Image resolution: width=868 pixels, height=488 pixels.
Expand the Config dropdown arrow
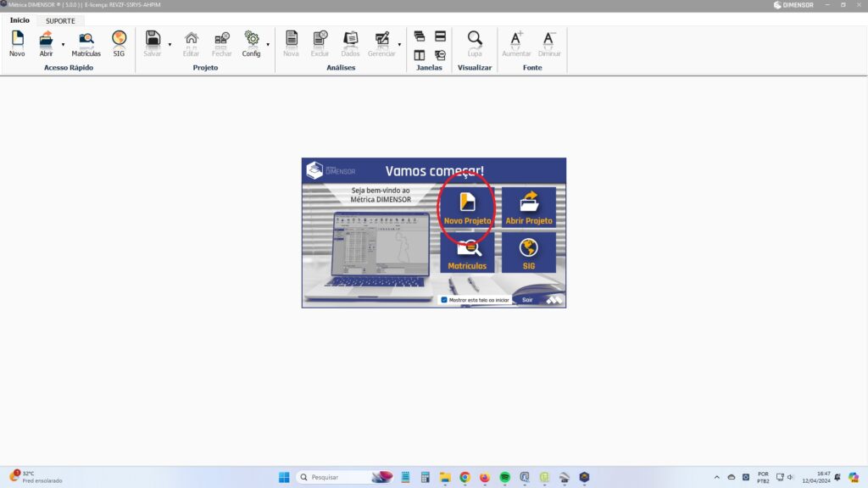268,44
